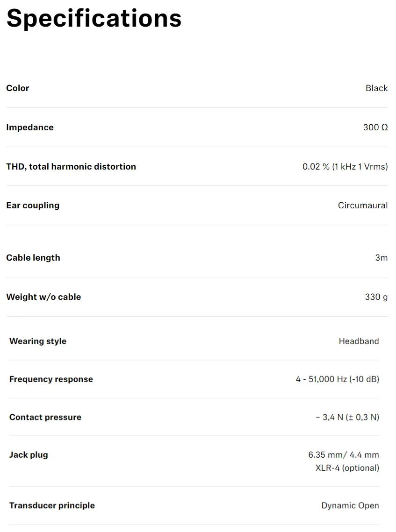Select the Ear coupling label
The height and width of the screenshot is (532, 396).
[33, 206]
